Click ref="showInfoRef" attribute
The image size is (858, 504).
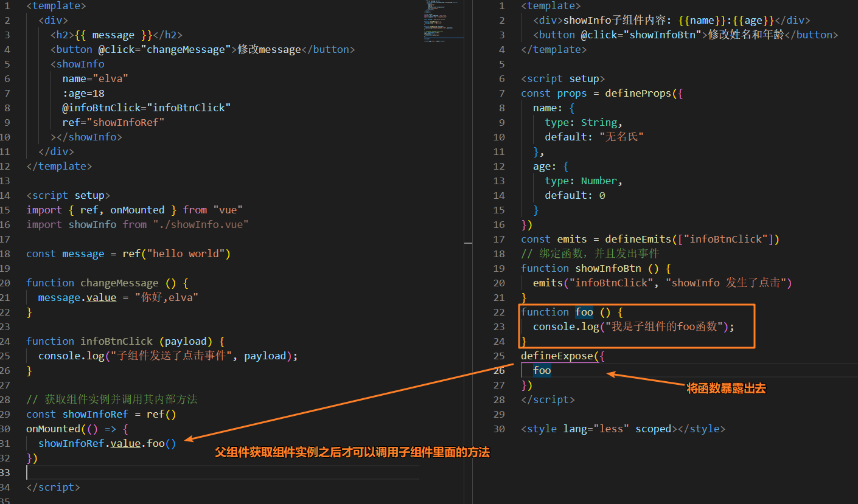[113, 122]
